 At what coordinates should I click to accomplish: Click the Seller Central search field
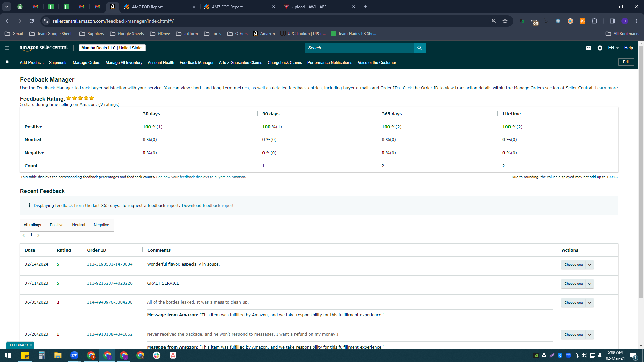pos(359,48)
